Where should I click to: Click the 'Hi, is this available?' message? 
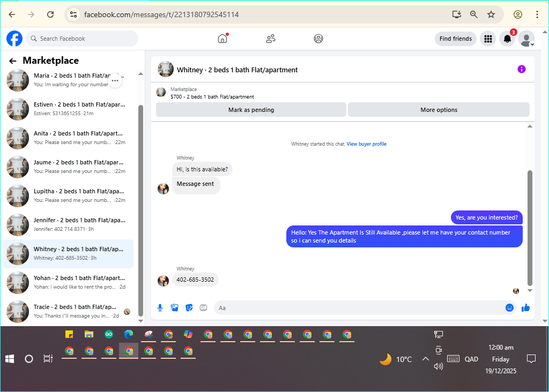click(202, 169)
